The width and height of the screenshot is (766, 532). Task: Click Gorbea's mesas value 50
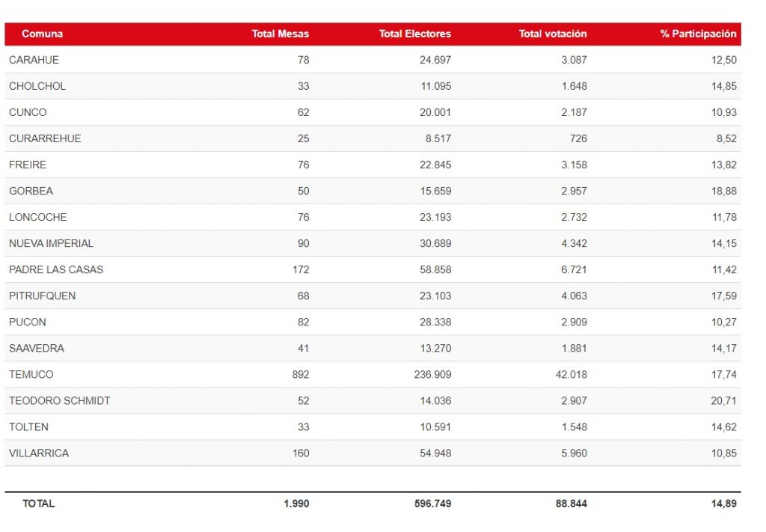[304, 191]
